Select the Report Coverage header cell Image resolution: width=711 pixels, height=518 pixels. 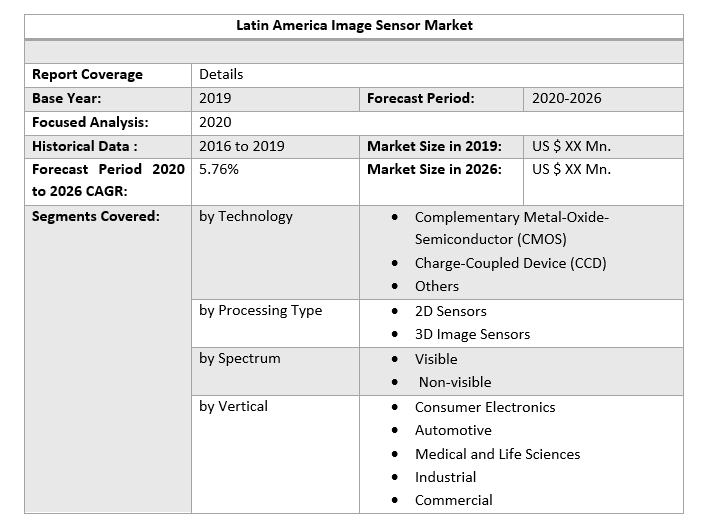coord(87,74)
